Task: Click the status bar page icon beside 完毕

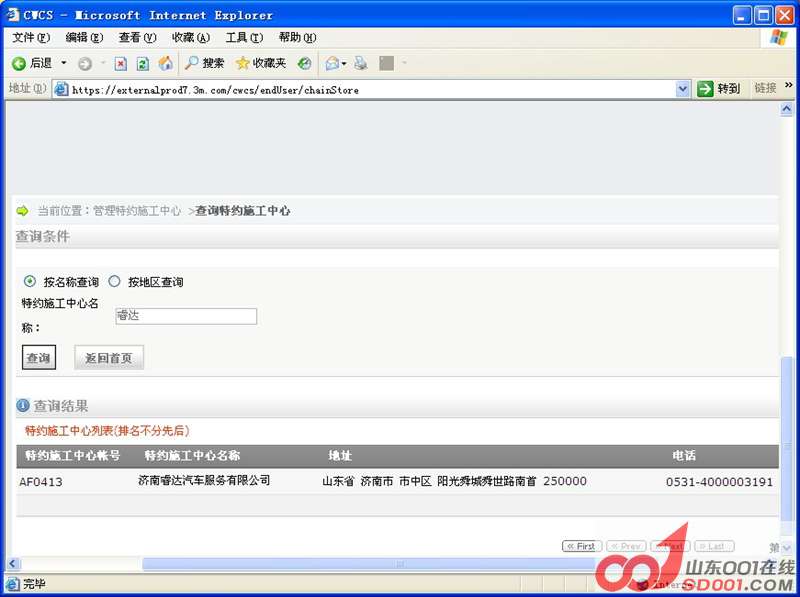Action: [13, 584]
